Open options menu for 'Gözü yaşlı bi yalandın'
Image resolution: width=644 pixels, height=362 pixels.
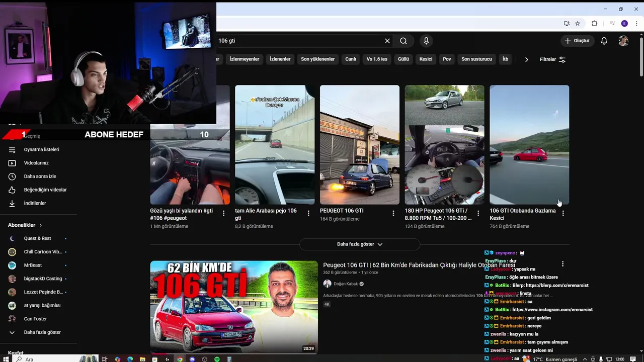(x=224, y=213)
